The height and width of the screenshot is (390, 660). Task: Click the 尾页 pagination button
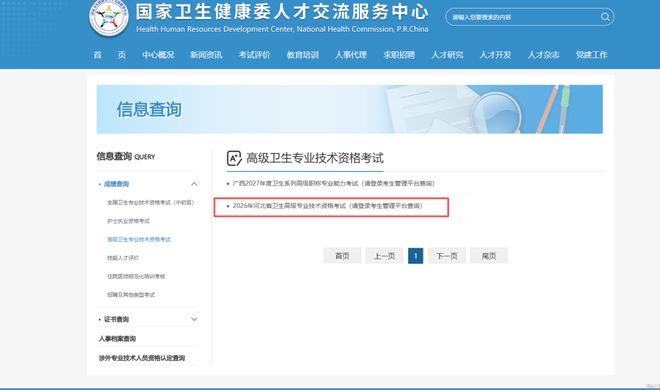point(489,256)
